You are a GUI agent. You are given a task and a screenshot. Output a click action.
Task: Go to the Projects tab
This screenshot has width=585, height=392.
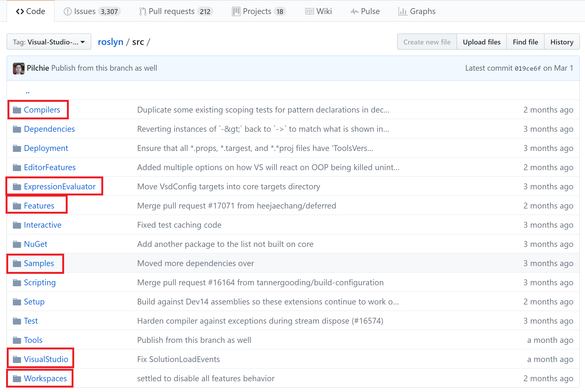259,11
